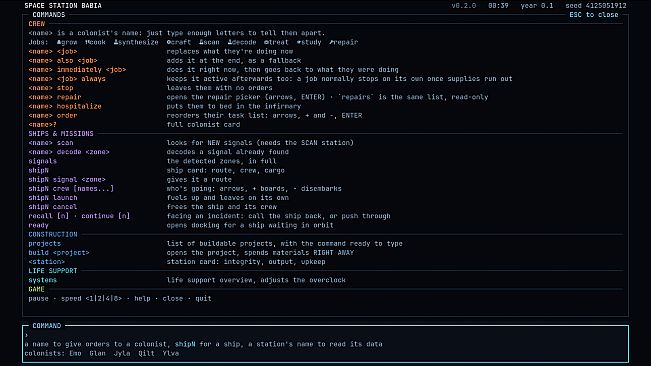Click the 'ready' docking command
Image resolution: width=651 pixels, height=366 pixels.
click(39, 225)
